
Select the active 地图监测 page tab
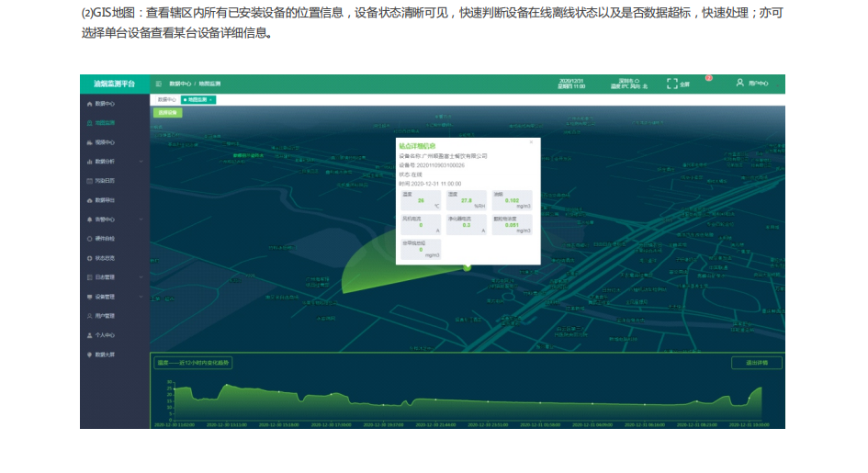198,100
